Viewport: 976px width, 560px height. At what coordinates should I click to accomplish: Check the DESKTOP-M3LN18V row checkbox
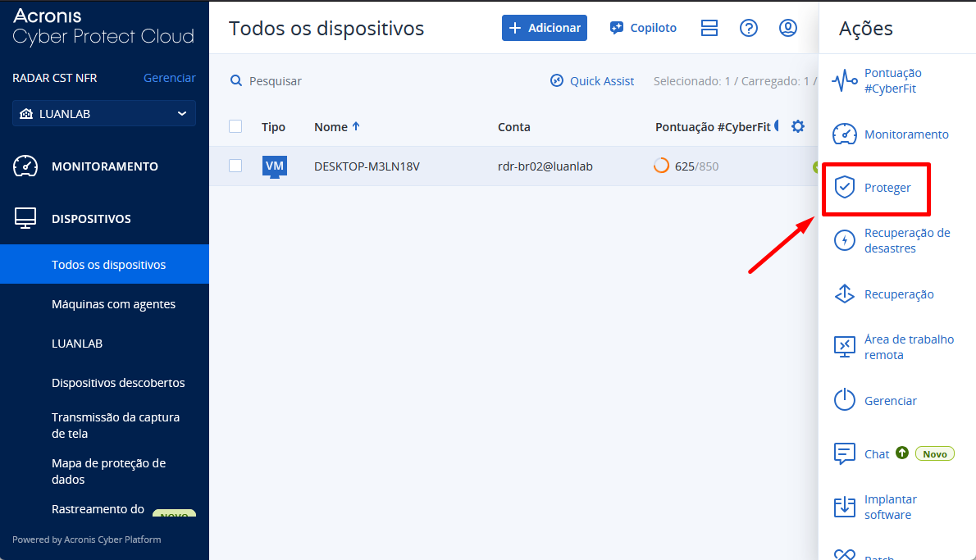[235, 166]
